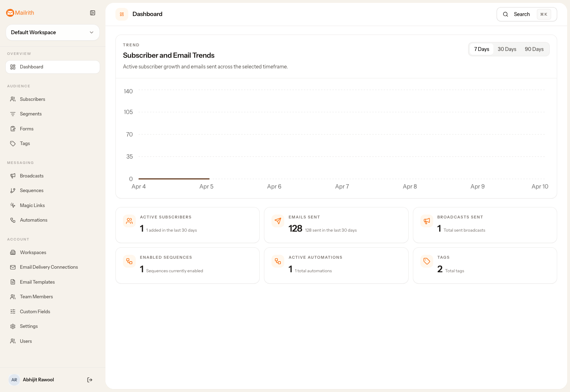Open the Settings page
The width and height of the screenshot is (570, 392).
(x=28, y=326)
